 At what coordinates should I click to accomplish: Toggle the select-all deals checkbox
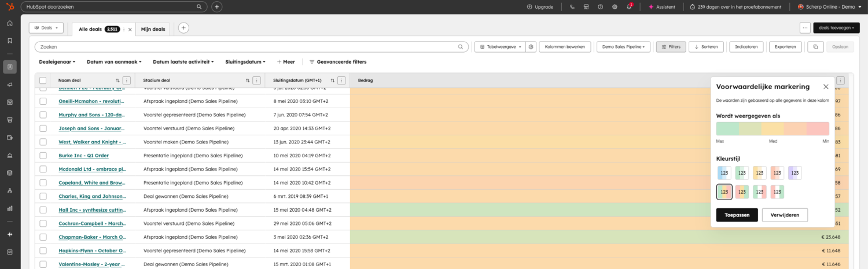click(43, 80)
